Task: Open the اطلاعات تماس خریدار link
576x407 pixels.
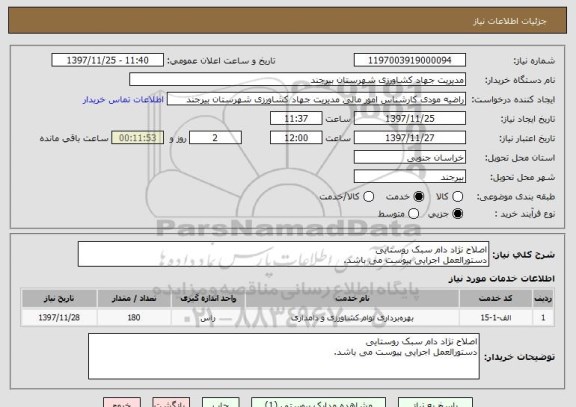Action: click(123, 100)
